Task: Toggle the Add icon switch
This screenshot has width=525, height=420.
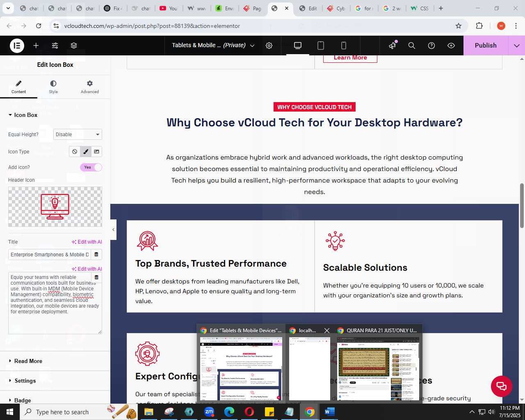Action: click(91, 167)
